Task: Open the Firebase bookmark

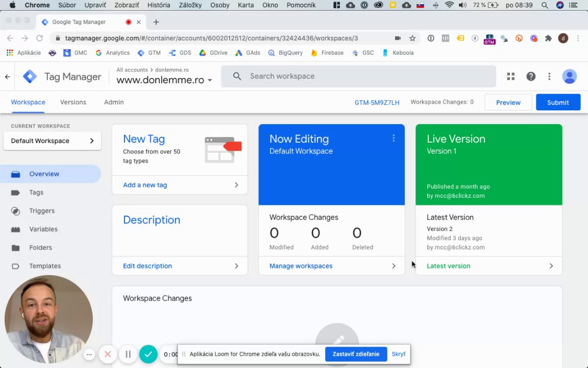Action: 327,53
